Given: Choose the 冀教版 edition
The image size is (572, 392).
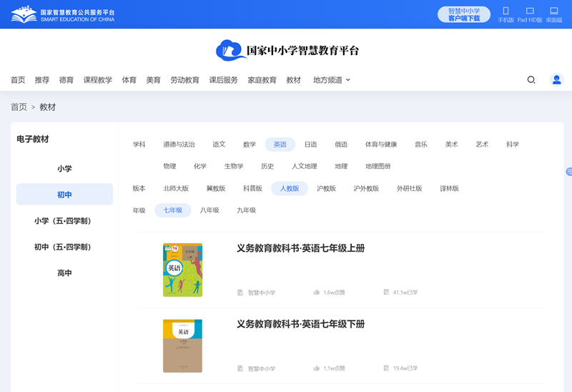Looking at the screenshot, I should coord(216,189).
